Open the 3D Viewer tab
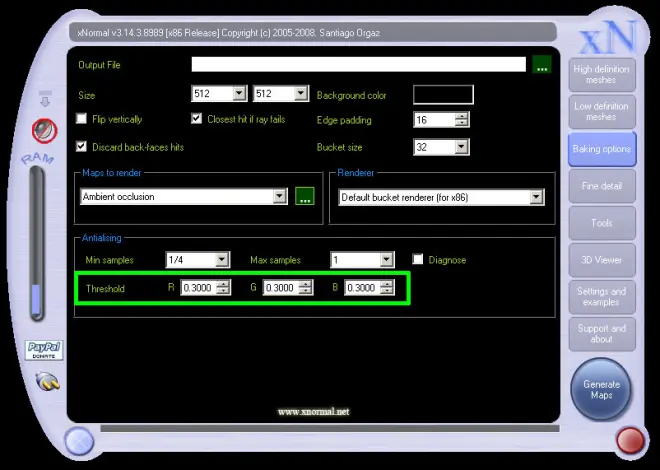This screenshot has height=470, width=660. point(601,260)
